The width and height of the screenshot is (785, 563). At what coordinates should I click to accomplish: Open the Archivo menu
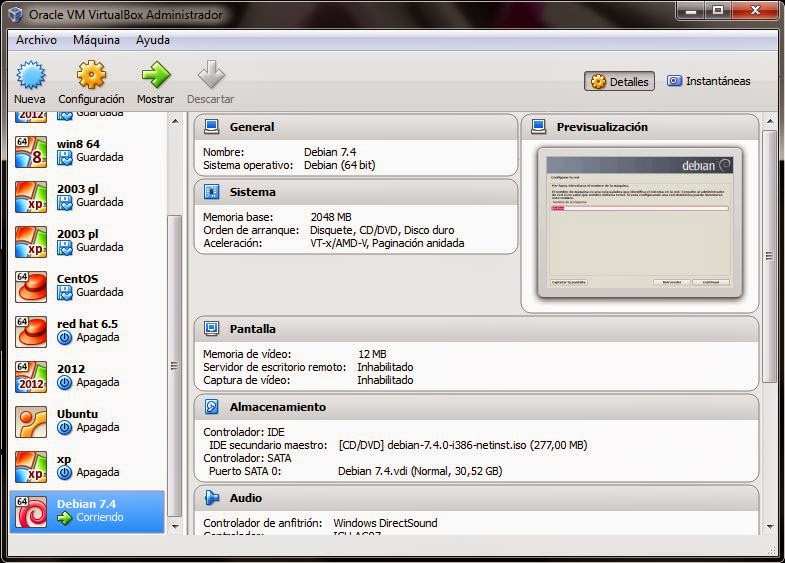click(x=36, y=40)
